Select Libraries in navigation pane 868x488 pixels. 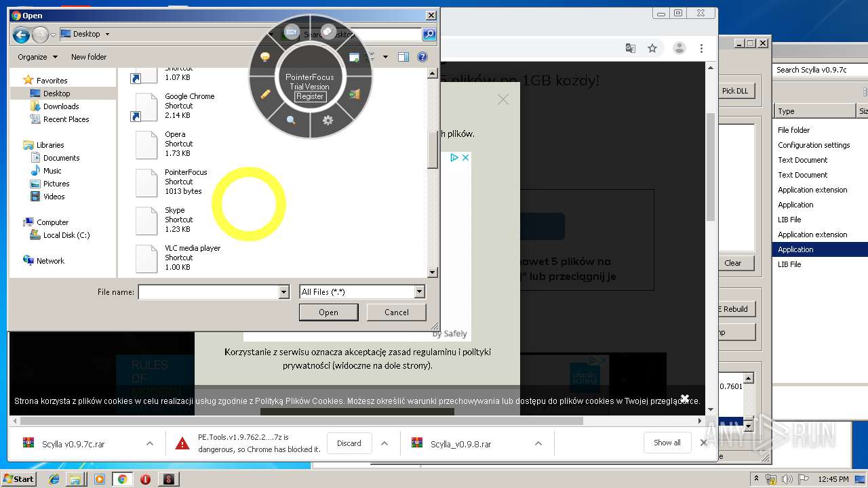[50, 144]
